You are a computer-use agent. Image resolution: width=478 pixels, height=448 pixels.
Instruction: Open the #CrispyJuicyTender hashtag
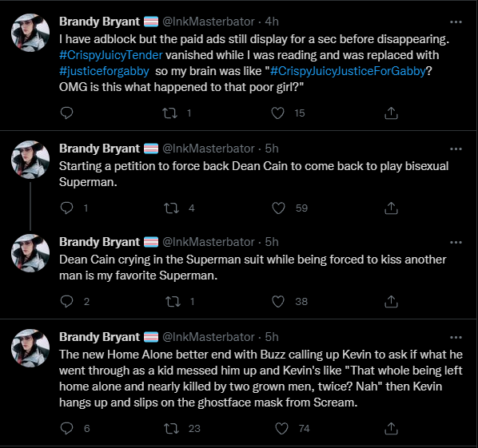click(110, 55)
